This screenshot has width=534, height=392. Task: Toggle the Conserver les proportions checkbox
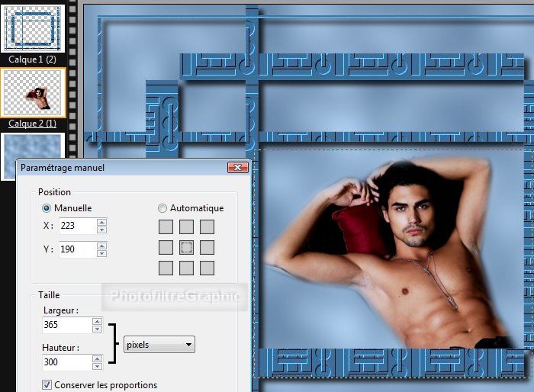coord(47,384)
